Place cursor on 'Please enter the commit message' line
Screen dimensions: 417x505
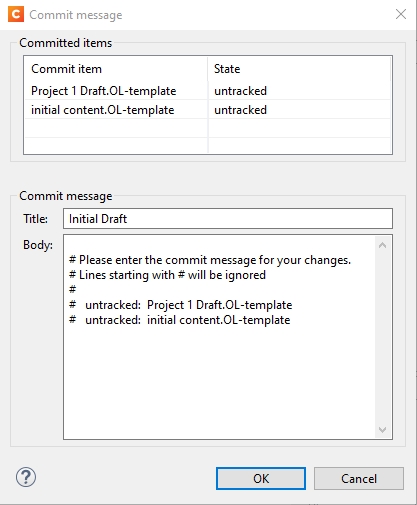pyautogui.click(x=210, y=260)
